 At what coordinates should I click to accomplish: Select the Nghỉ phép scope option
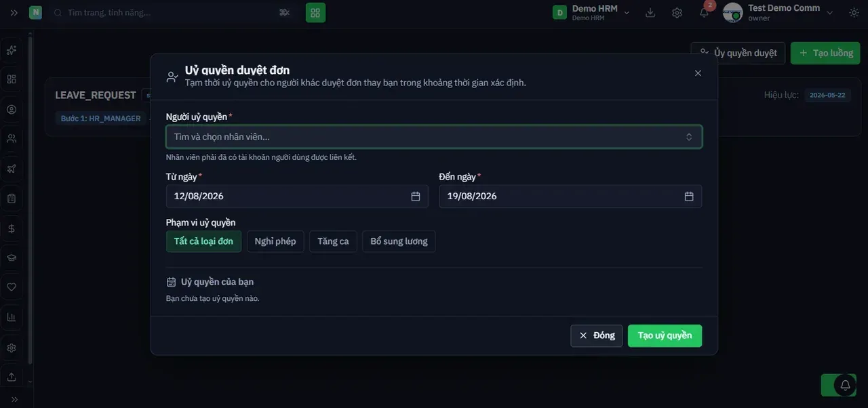pyautogui.click(x=275, y=241)
